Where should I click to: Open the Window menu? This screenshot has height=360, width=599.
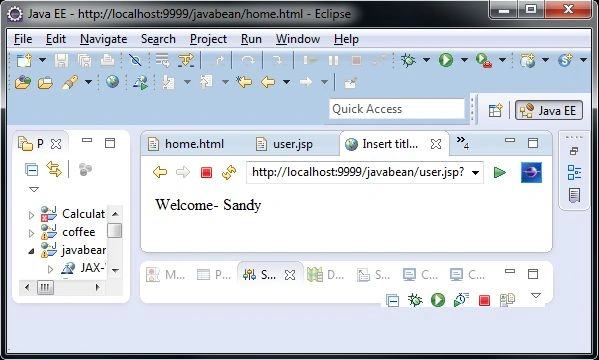point(298,39)
